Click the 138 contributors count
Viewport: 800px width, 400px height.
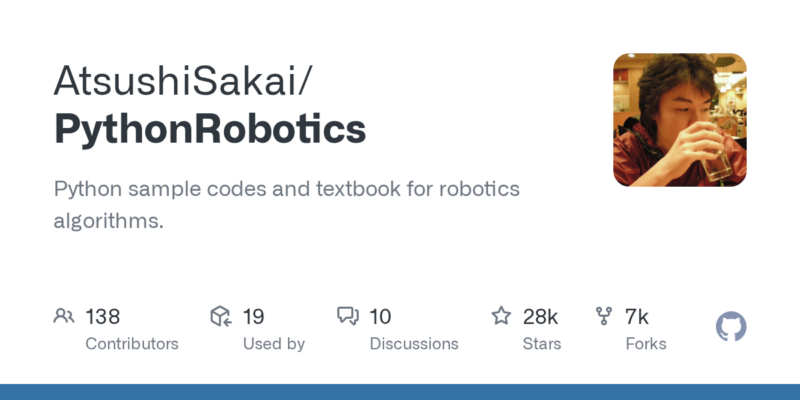click(103, 317)
